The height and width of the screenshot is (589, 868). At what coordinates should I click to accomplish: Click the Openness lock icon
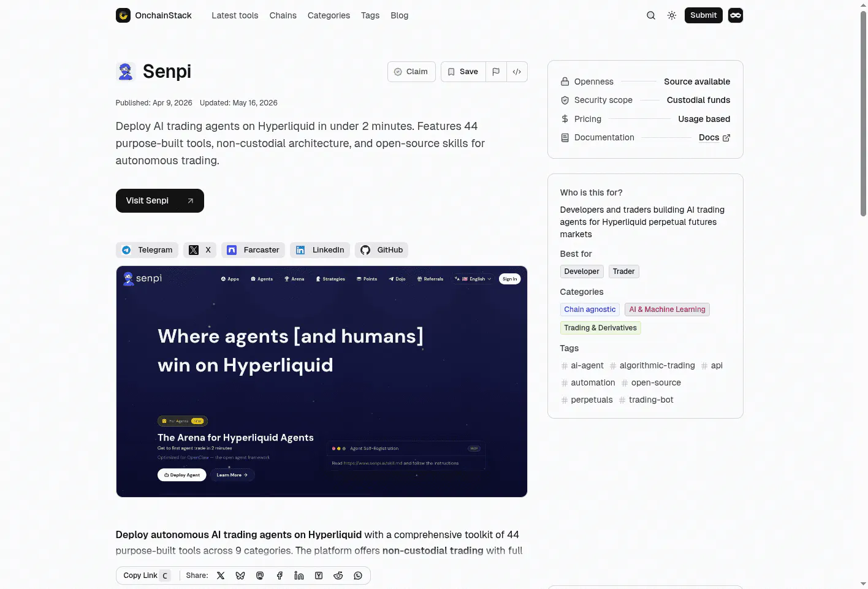click(565, 82)
